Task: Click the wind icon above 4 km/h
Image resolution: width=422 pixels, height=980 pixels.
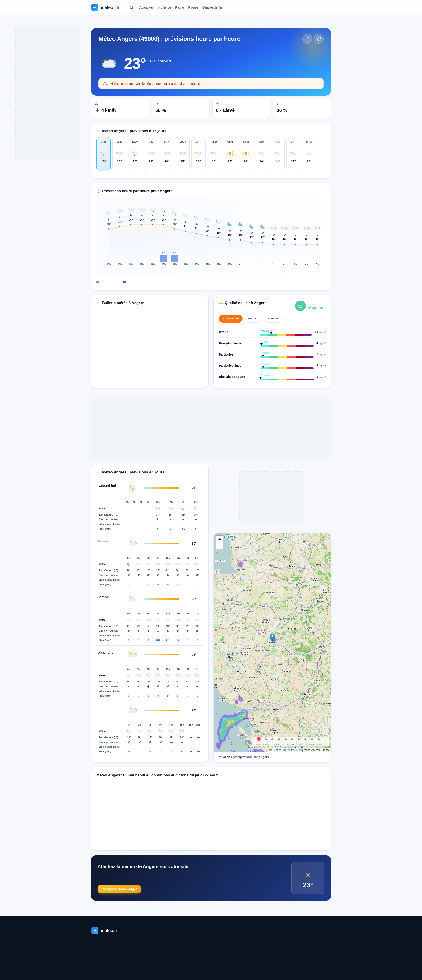Action: 96,104
